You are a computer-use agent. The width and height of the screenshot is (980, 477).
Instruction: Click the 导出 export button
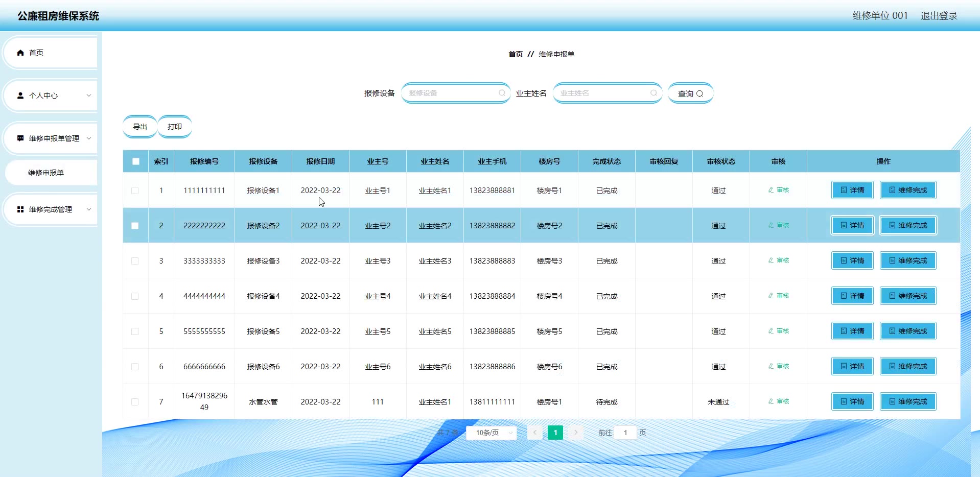tap(140, 127)
